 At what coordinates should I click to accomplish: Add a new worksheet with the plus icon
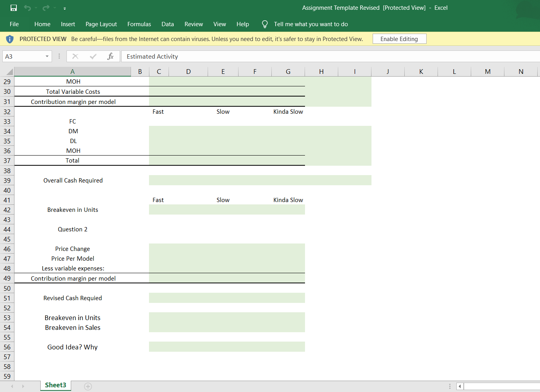(x=88, y=386)
